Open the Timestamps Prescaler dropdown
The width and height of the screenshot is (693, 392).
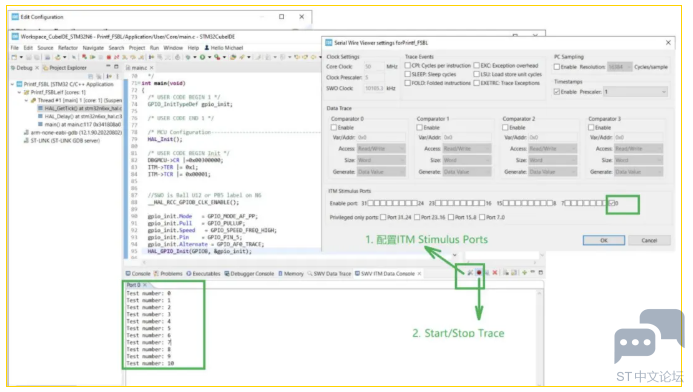click(635, 91)
